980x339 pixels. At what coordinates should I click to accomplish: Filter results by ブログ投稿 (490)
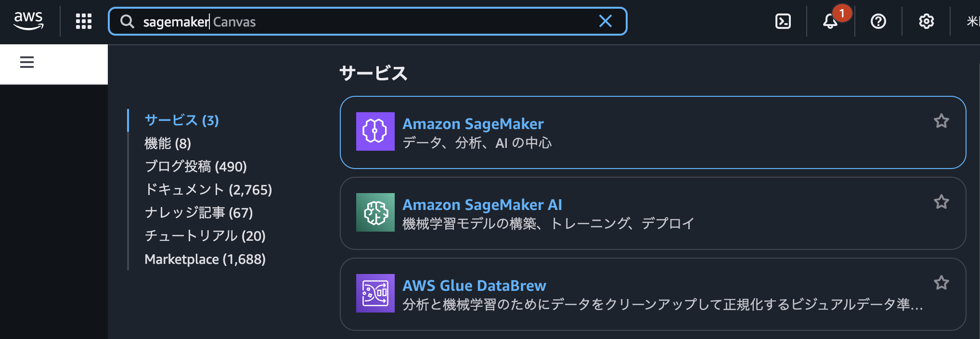click(x=195, y=167)
